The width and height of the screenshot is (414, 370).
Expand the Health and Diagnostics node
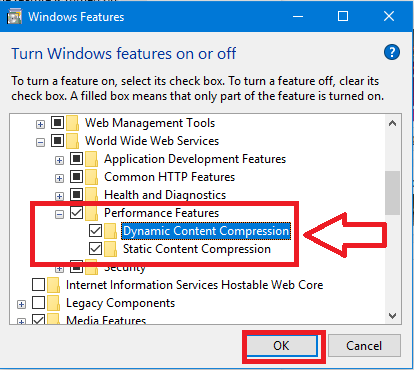pos(59,196)
